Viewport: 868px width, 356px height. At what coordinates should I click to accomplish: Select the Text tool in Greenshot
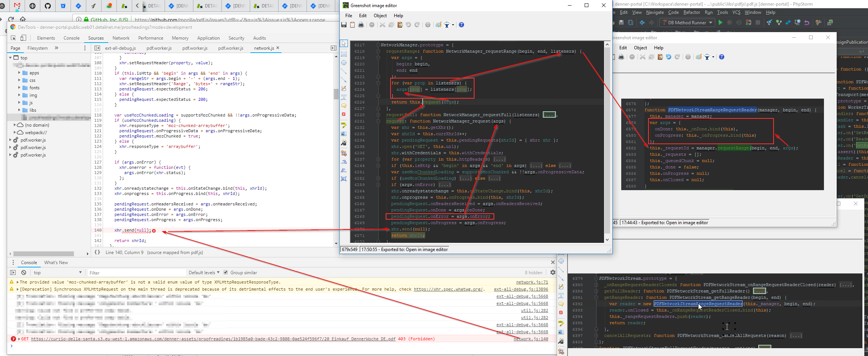click(344, 97)
